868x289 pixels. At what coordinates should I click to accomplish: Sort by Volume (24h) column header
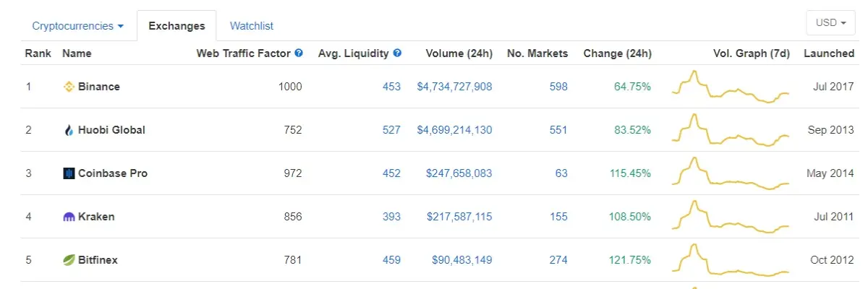click(x=459, y=53)
